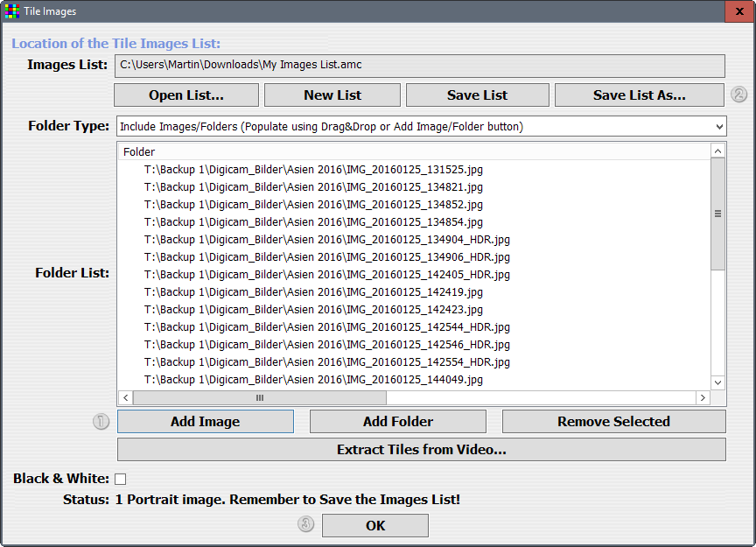The image size is (756, 547).
Task: Click the step 2 circled number icon
Action: 738,95
